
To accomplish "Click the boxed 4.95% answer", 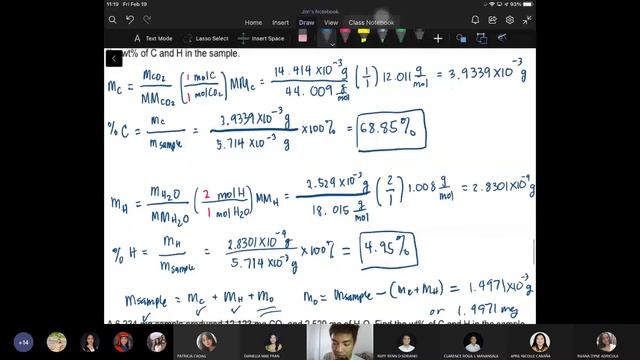I will [x=389, y=250].
